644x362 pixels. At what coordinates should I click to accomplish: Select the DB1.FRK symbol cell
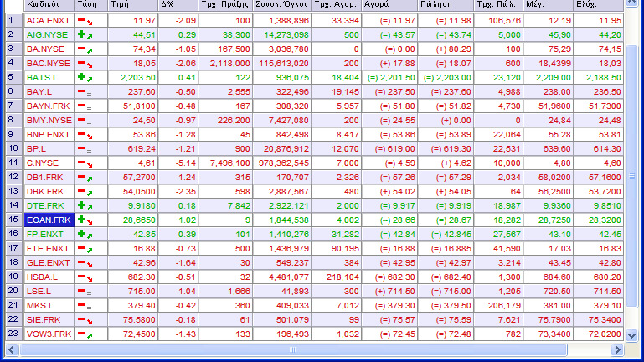[x=49, y=178]
